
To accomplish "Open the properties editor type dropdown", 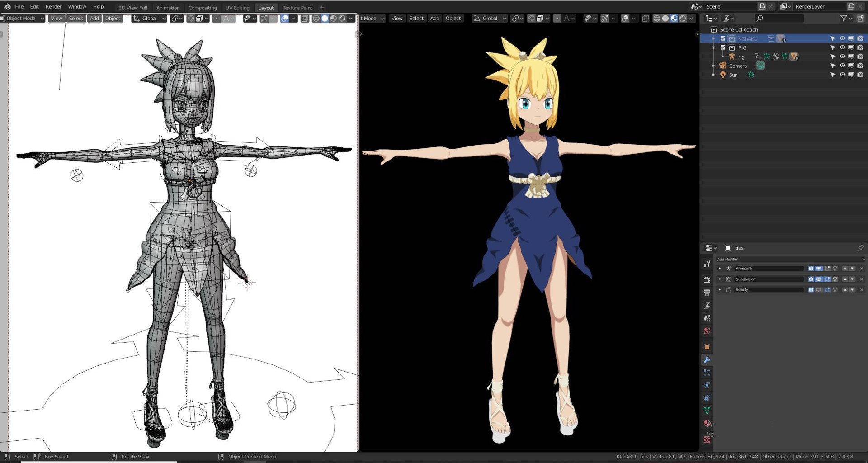I will click(x=711, y=248).
